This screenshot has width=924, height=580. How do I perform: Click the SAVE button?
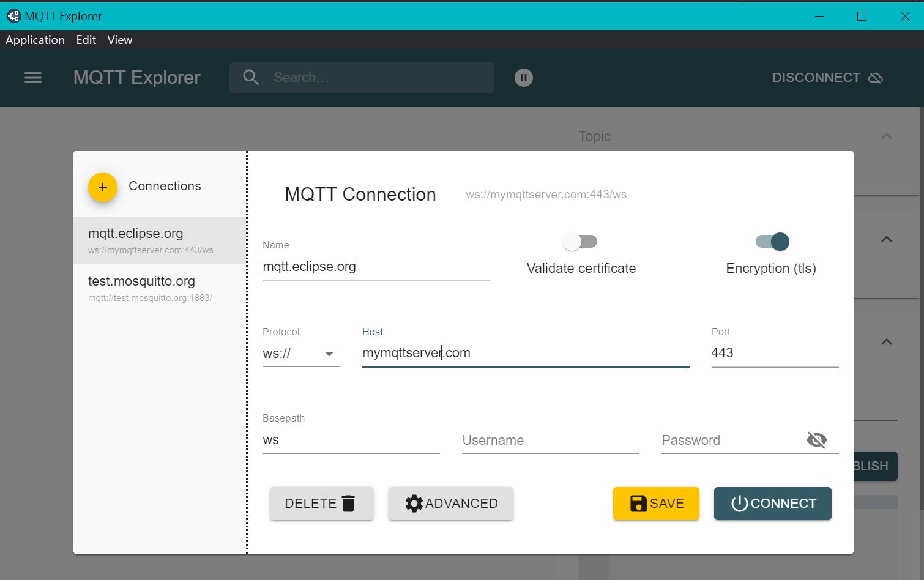point(656,504)
